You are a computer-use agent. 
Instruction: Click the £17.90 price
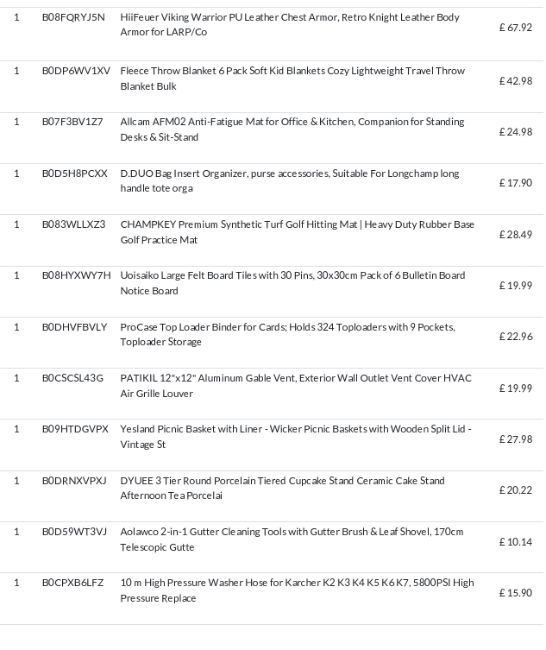pyautogui.click(x=515, y=183)
